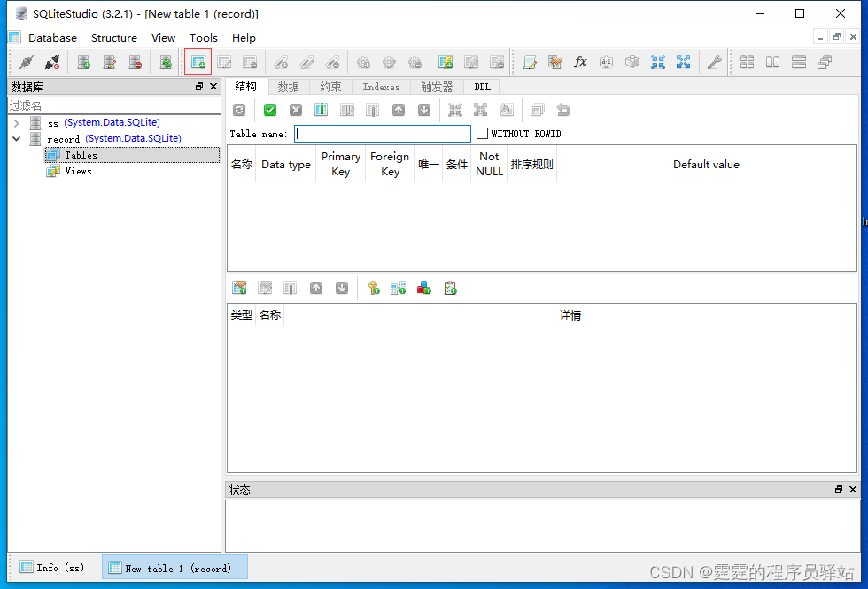Open the Help menu
The width and height of the screenshot is (868, 589).
pyautogui.click(x=244, y=37)
